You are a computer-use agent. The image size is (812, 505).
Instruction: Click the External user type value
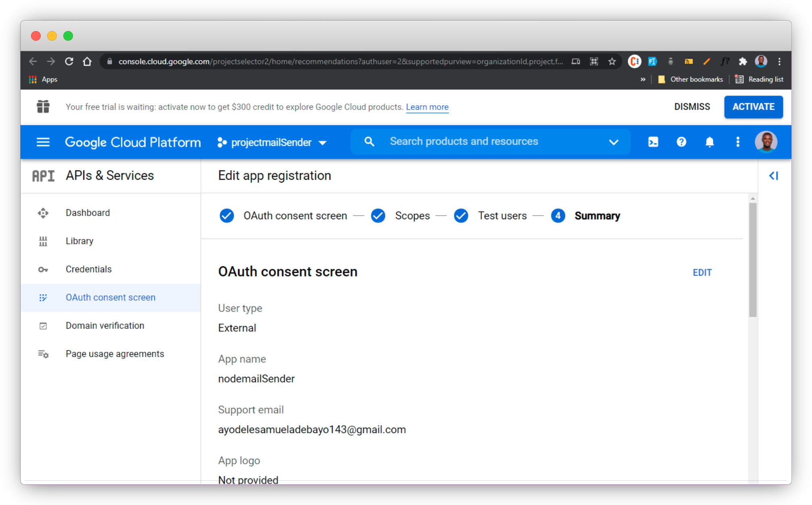(x=237, y=328)
